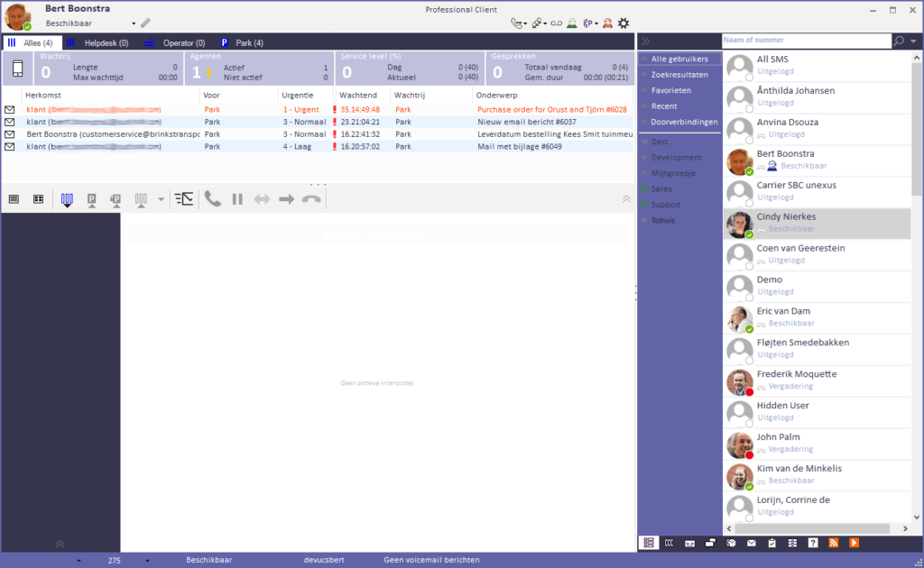Open the settings gear icon
924x568 pixels.
point(624,23)
